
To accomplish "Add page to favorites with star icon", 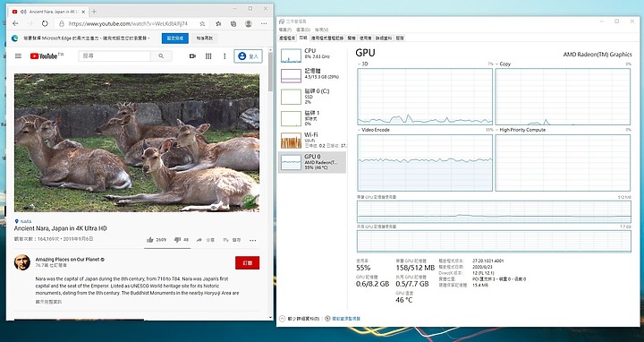I will [x=202, y=24].
